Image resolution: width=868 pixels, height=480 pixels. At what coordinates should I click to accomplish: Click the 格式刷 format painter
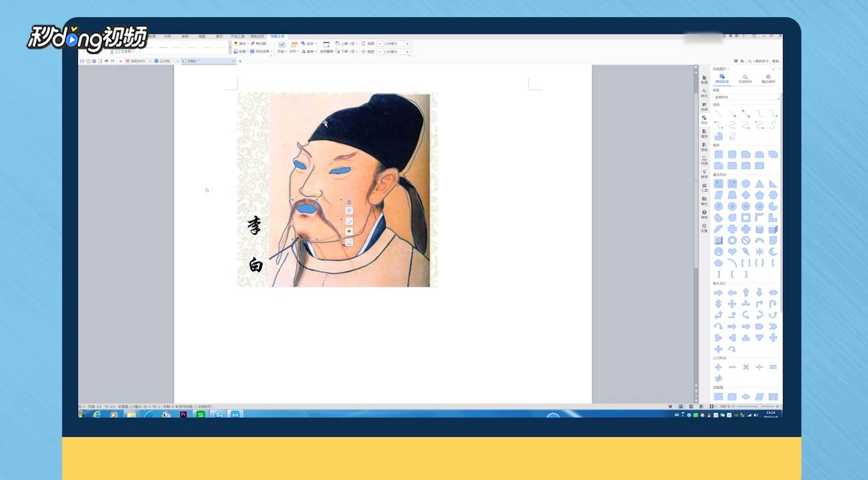259,43
